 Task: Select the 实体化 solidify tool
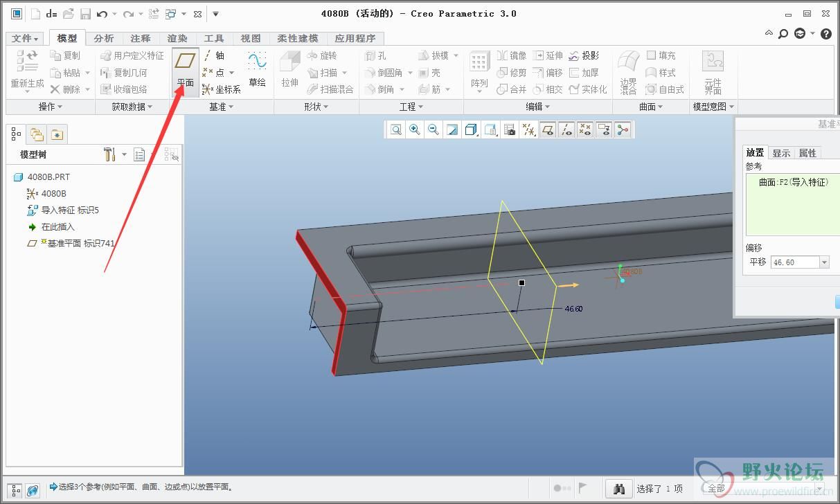point(588,89)
